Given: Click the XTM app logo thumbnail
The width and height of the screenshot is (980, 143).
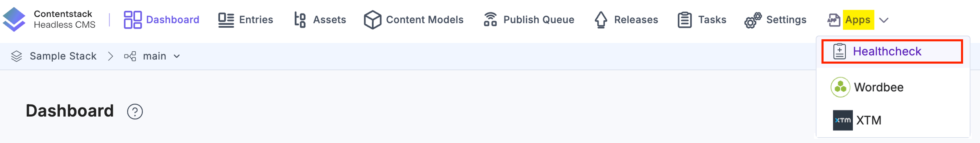Looking at the screenshot, I should point(842,120).
